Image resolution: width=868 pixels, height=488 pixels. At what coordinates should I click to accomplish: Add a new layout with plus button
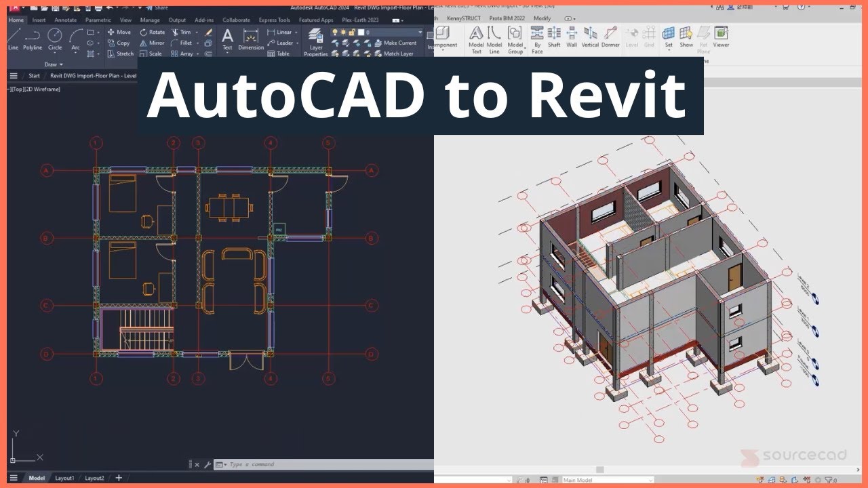(119, 478)
